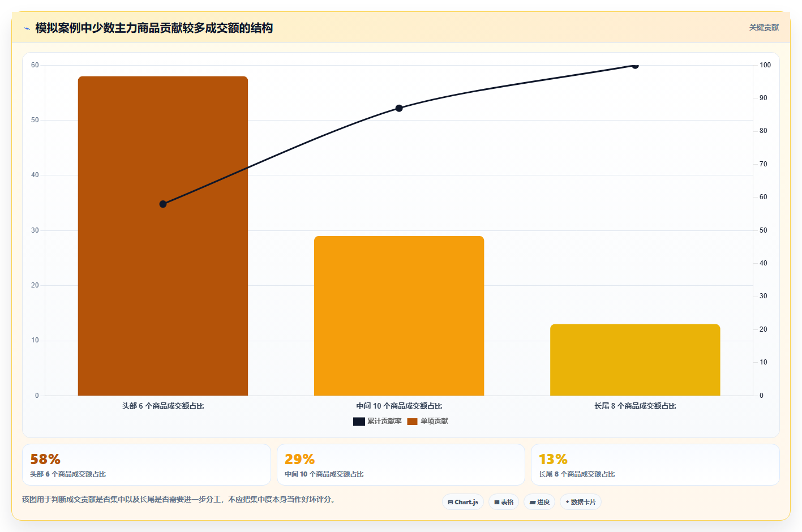Screen dimensions: 802x532
Task: Click the 数据卡片 chip
Action: pyautogui.click(x=581, y=502)
